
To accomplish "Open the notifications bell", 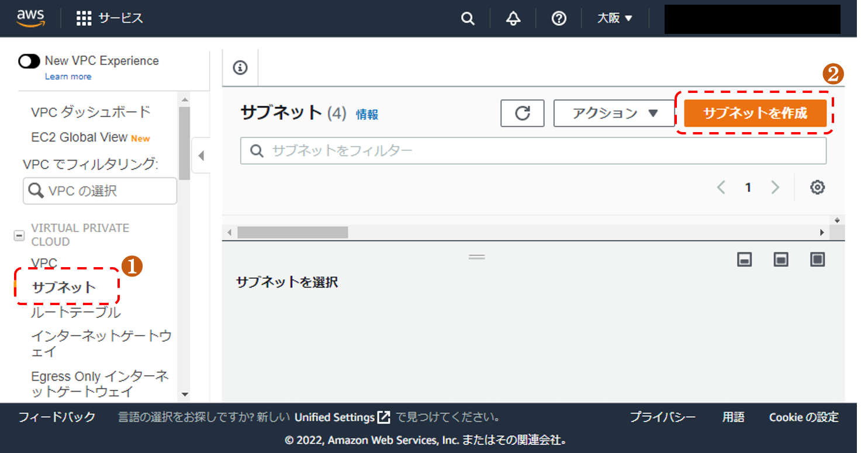I will (x=513, y=18).
